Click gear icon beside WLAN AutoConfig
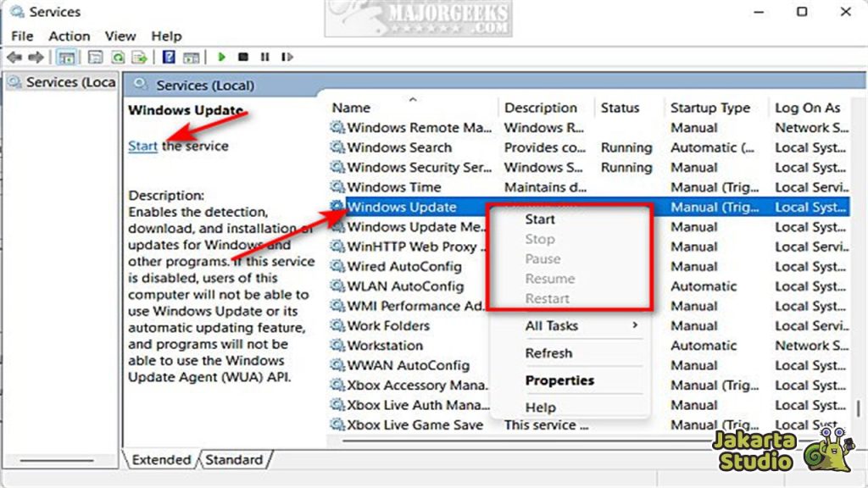The height and width of the screenshot is (488, 868). coord(337,286)
